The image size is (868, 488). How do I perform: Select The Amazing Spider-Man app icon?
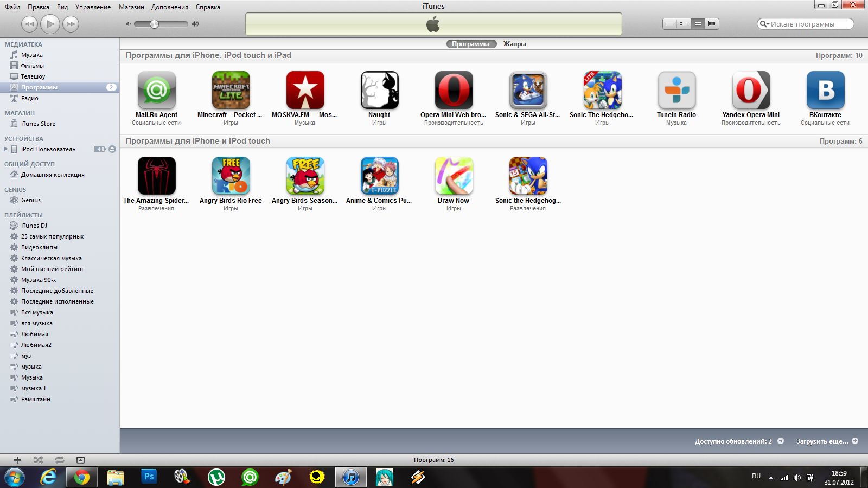156,176
